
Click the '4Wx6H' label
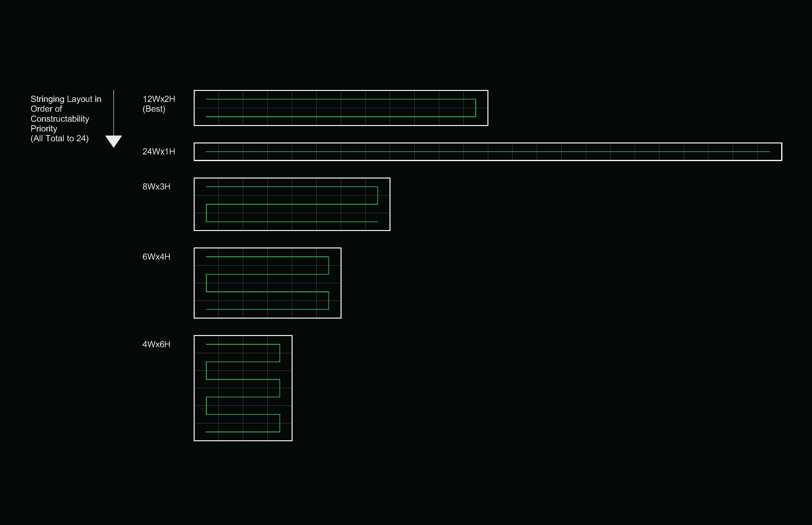156,344
